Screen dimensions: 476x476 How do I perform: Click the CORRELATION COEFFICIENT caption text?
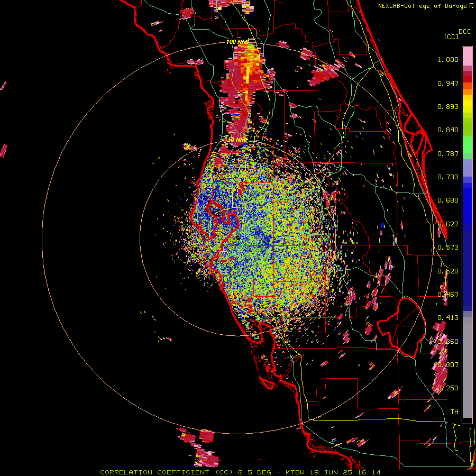tap(154, 472)
